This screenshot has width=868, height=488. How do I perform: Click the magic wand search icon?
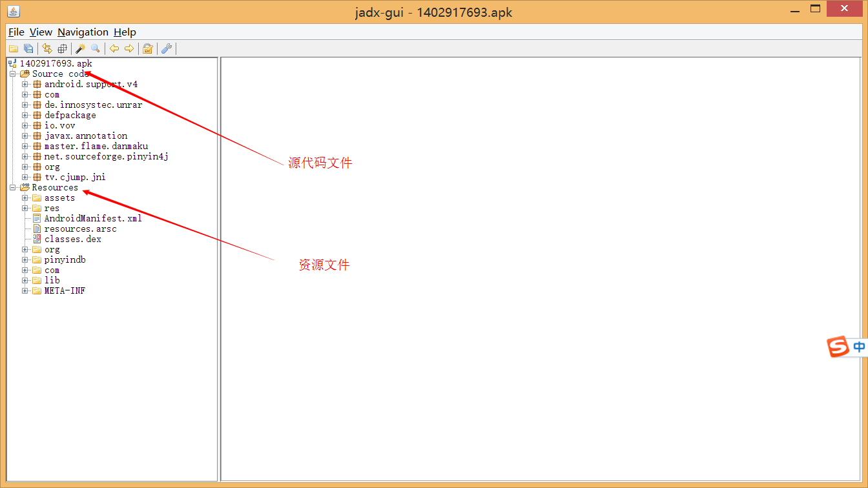tap(81, 48)
